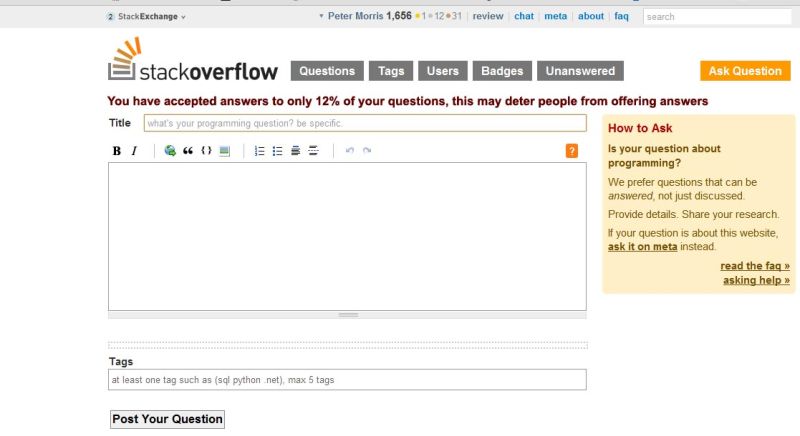This screenshot has width=800, height=436.
Task: Click the 'How to Ask' heading
Action: (640, 128)
